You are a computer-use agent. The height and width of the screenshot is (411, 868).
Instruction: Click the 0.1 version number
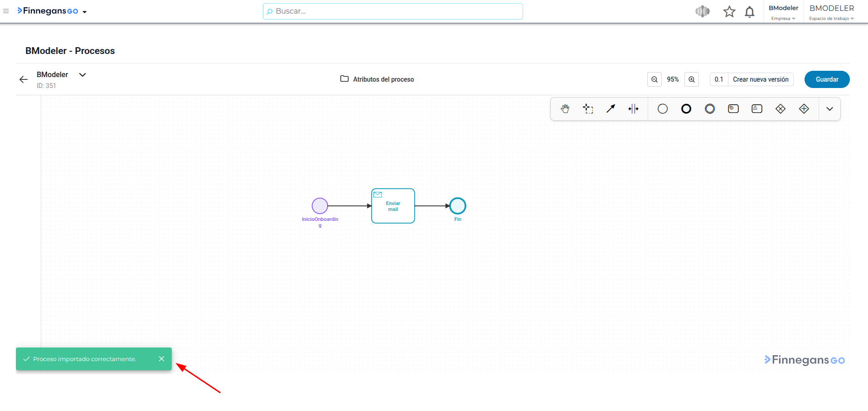coord(719,79)
